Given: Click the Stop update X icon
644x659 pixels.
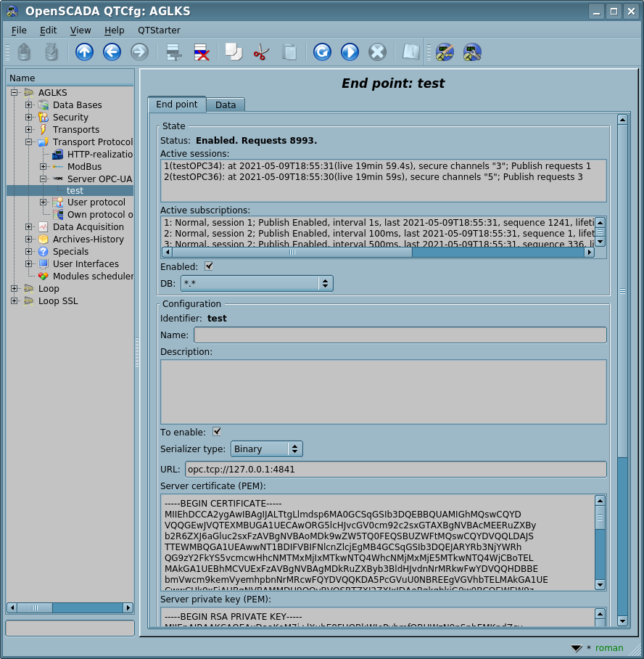Looking at the screenshot, I should click(377, 52).
